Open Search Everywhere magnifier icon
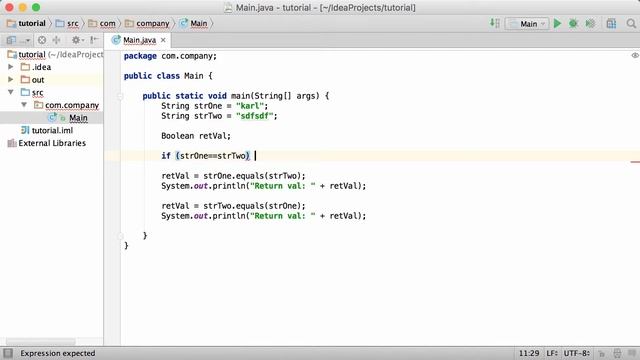 631,24
